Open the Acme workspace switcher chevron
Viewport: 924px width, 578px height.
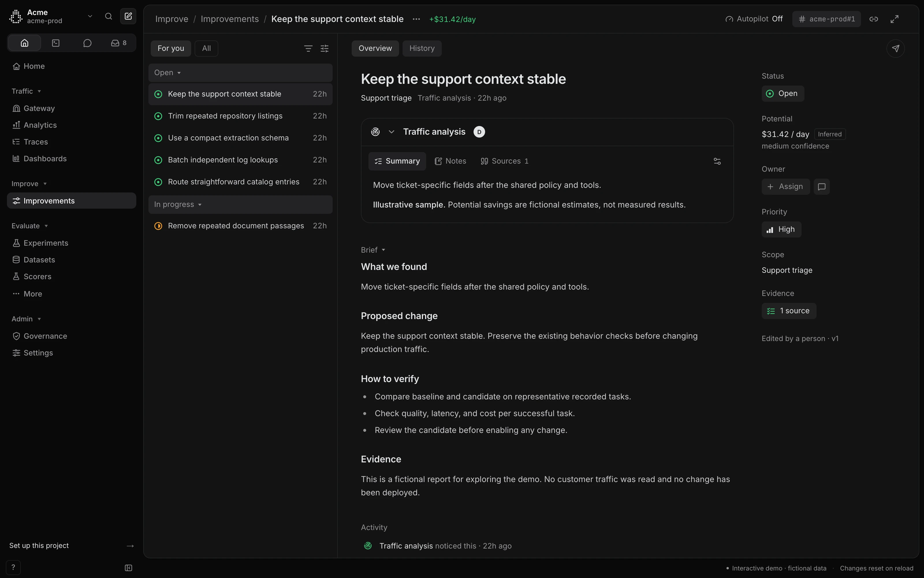tap(90, 16)
